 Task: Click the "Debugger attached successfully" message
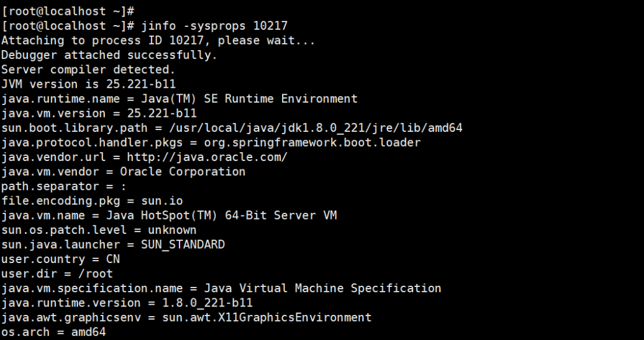click(109, 55)
